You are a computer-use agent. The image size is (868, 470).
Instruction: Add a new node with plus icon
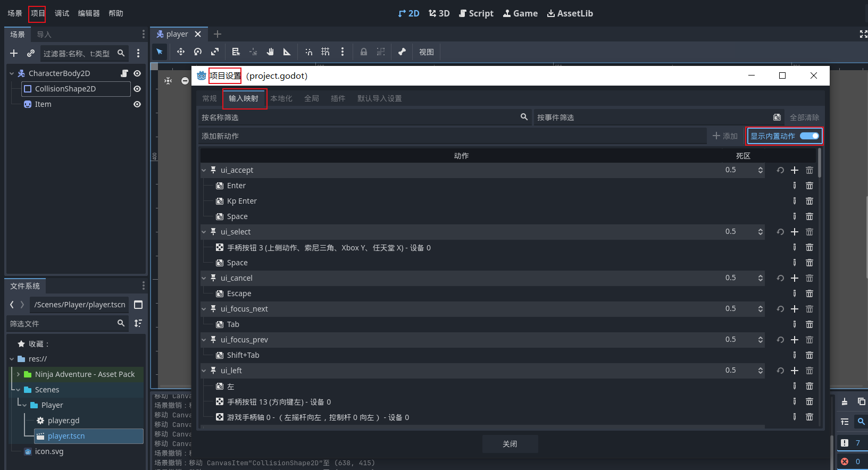point(14,53)
